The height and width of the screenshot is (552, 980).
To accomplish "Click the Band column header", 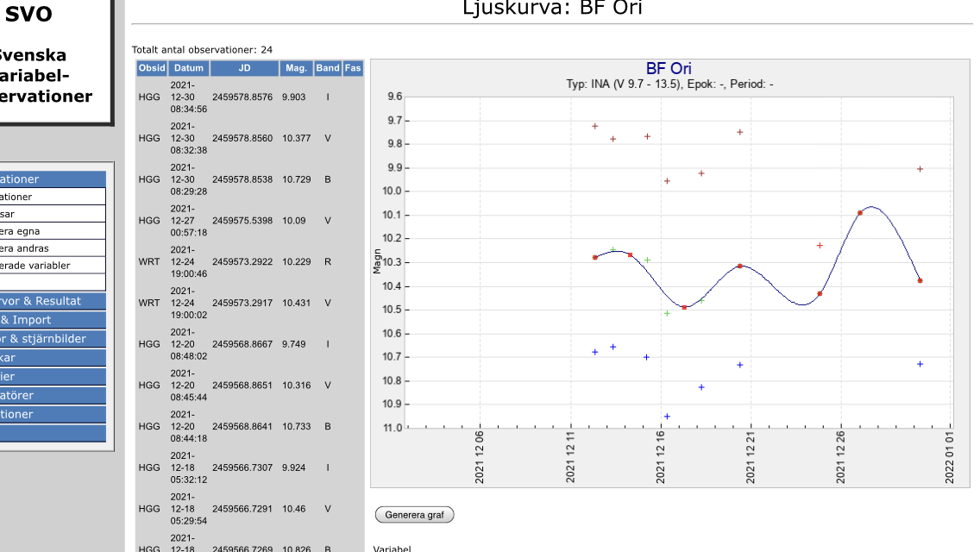I will [327, 68].
